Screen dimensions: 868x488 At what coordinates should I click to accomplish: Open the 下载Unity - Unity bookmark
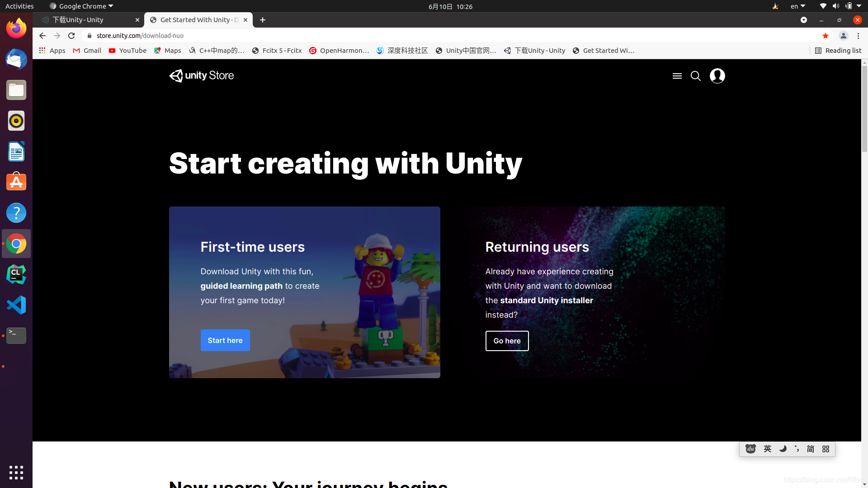534,51
